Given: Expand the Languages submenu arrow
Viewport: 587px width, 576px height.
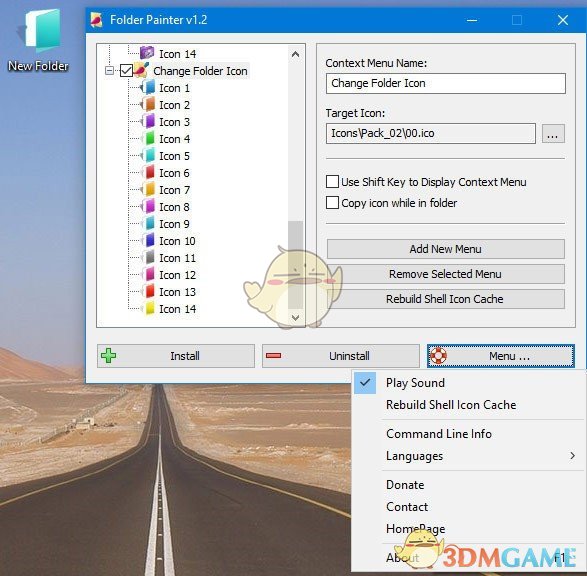Looking at the screenshot, I should (572, 455).
